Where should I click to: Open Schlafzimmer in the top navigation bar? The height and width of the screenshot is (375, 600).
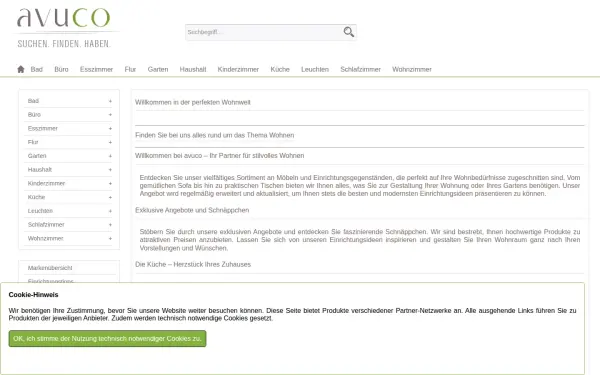tap(360, 69)
